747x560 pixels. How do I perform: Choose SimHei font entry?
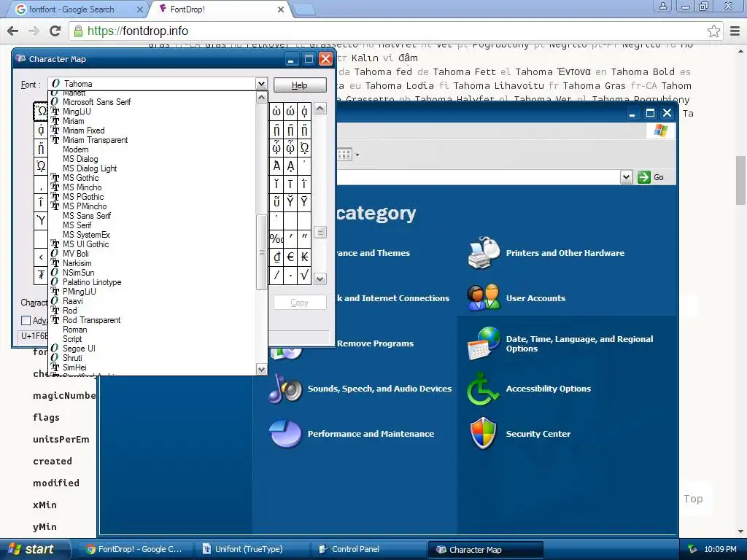coord(74,367)
